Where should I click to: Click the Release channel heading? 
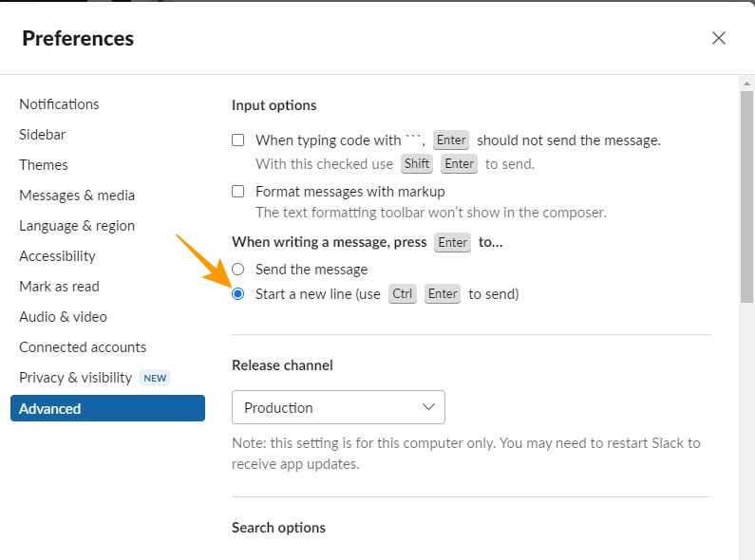pyautogui.click(x=282, y=365)
